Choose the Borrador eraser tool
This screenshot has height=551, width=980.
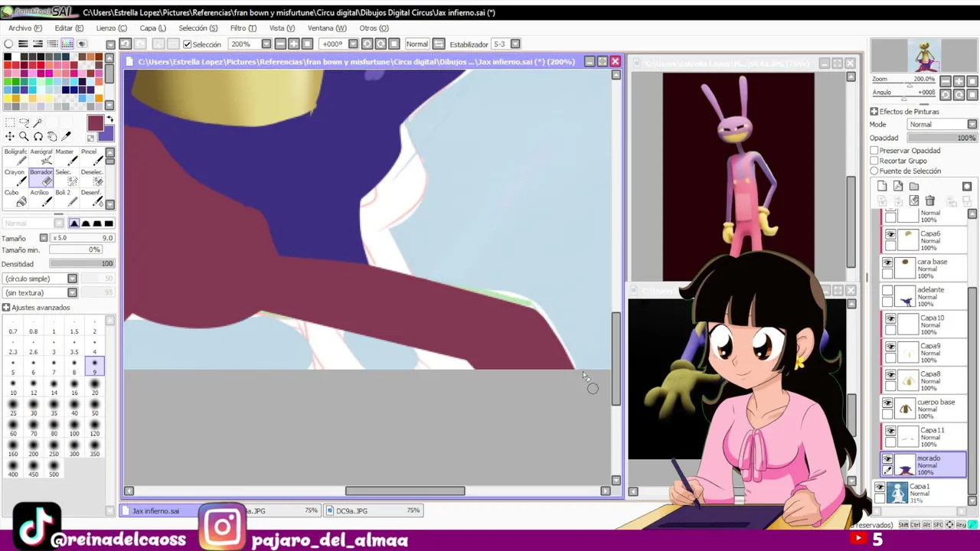(41, 177)
